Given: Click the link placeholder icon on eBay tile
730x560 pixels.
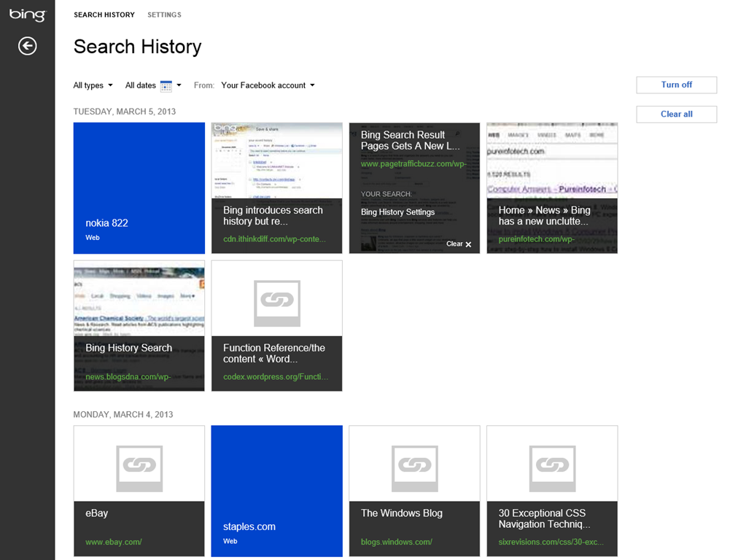Looking at the screenshot, I should tap(139, 468).
